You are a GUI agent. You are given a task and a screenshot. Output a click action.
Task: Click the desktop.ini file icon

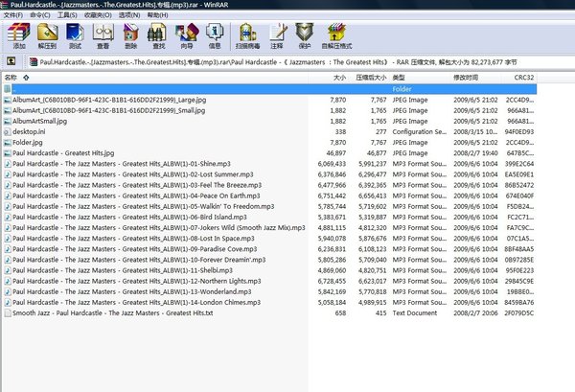[8, 131]
